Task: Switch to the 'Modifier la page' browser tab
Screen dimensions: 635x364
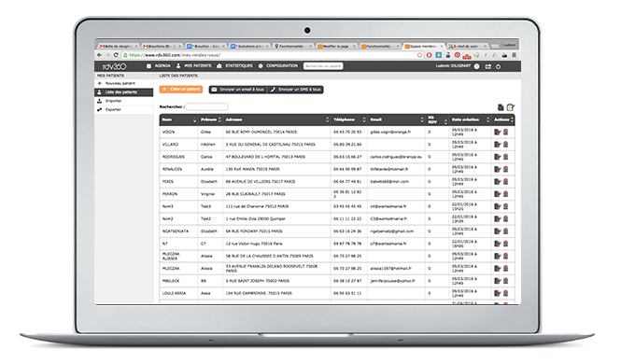Action: tap(336, 46)
